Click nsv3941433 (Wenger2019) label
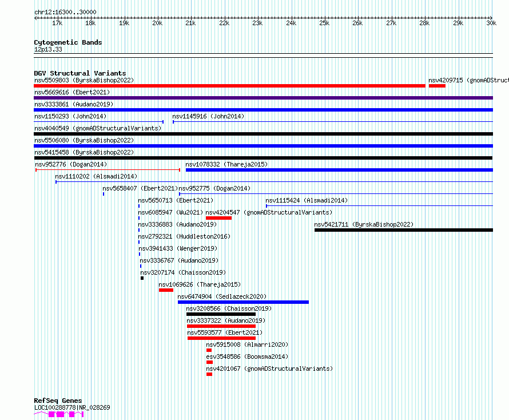The width and height of the screenshot is (509, 420). pos(178,248)
